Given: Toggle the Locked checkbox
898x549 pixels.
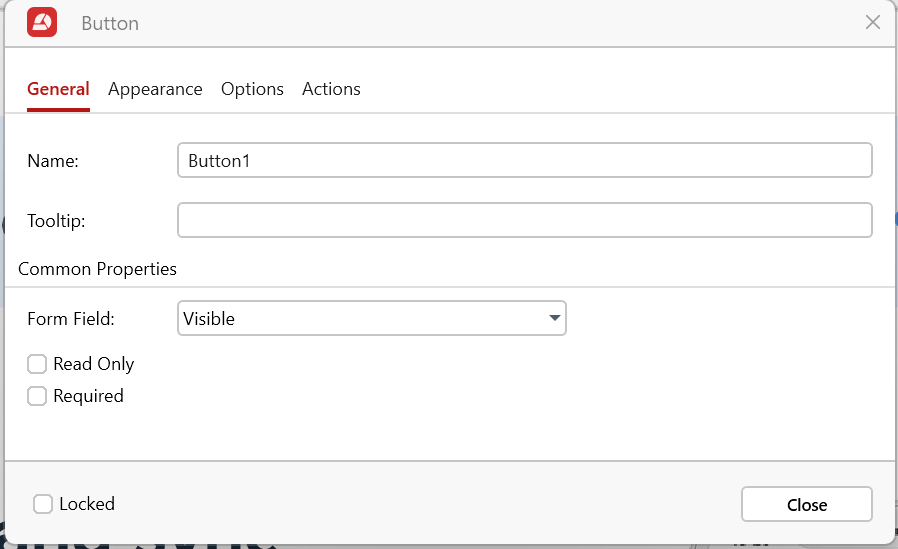Looking at the screenshot, I should [x=43, y=504].
